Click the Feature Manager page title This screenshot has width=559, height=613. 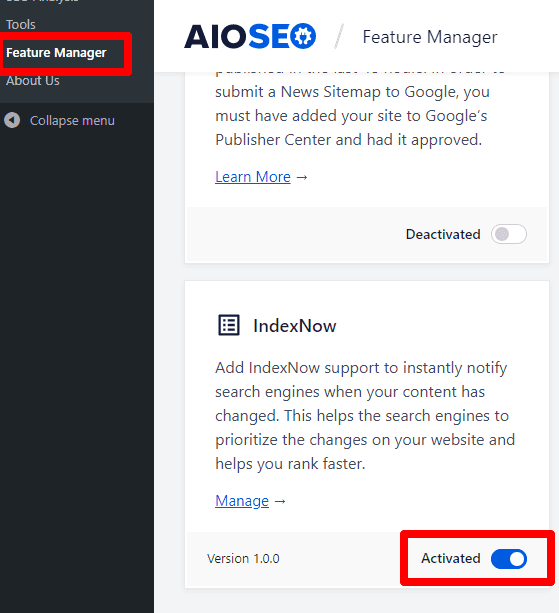pos(430,37)
